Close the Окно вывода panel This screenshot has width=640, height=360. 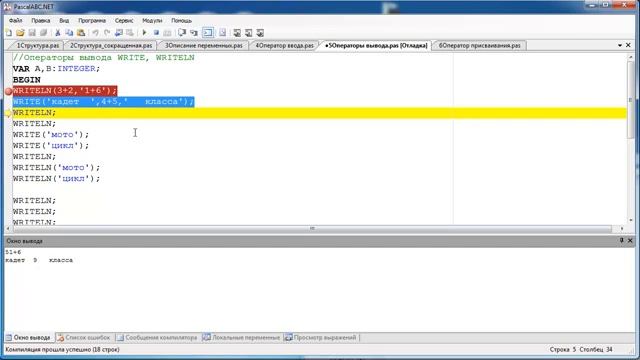630,240
